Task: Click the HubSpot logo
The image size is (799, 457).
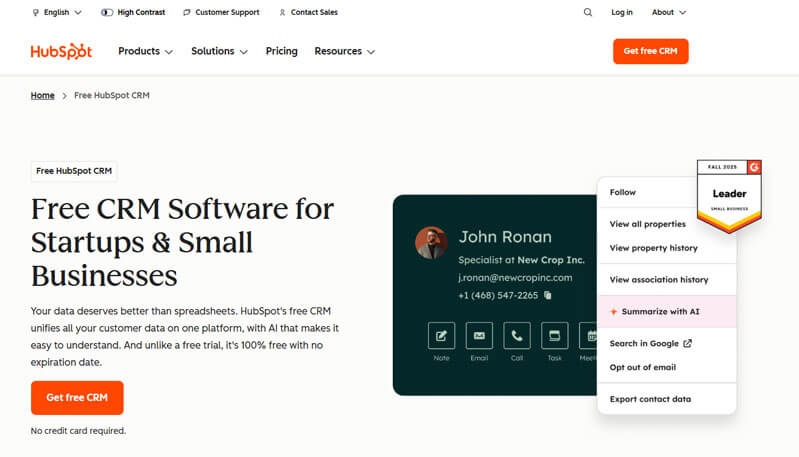Action: (x=61, y=51)
